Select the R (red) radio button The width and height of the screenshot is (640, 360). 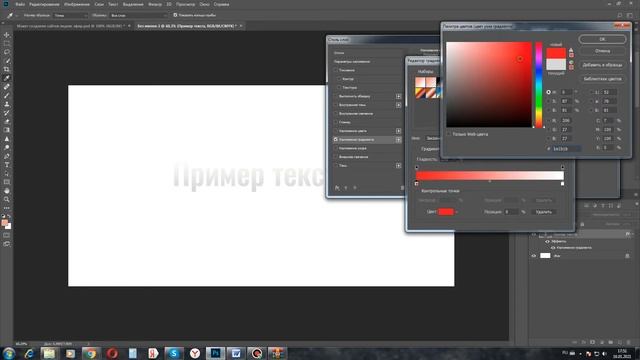point(548,120)
